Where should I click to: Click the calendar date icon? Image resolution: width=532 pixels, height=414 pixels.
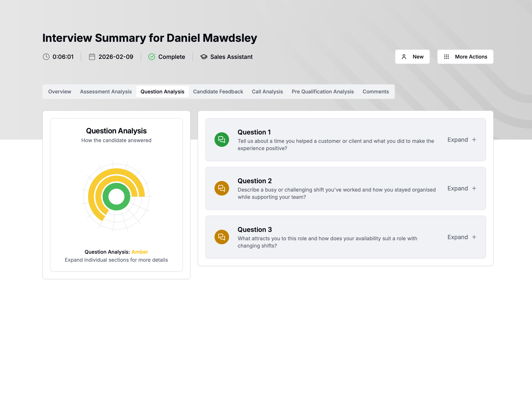coord(92,57)
